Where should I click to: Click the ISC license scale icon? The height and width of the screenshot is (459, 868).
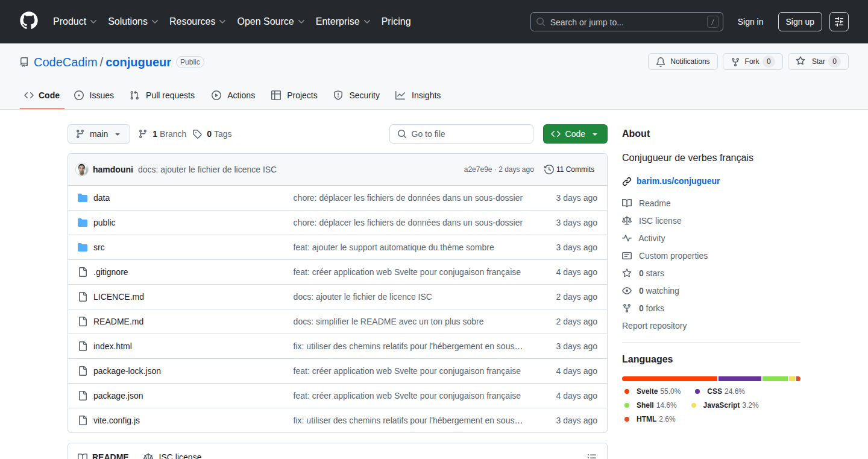(627, 221)
